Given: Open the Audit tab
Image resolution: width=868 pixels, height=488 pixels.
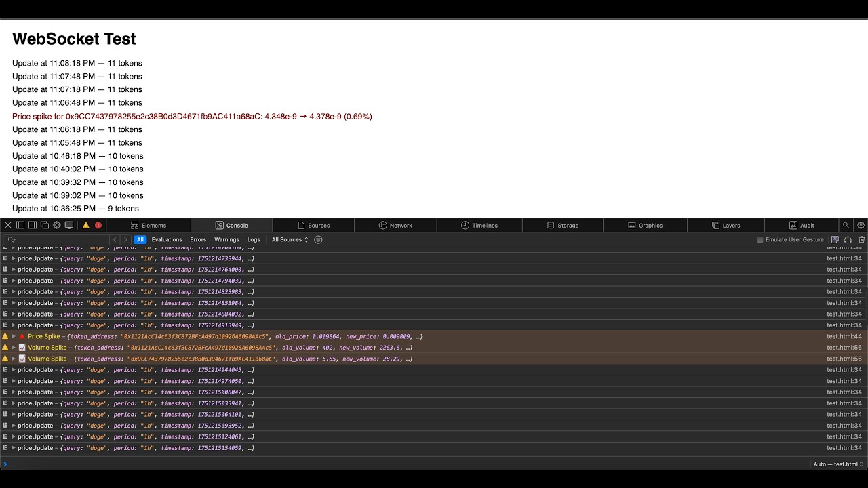Looking at the screenshot, I should click(x=802, y=225).
